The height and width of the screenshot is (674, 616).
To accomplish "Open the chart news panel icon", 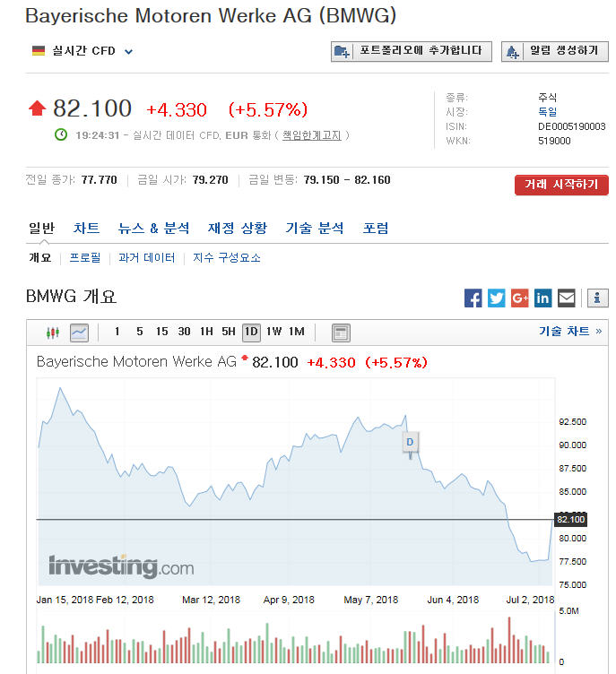I will pyautogui.click(x=341, y=333).
